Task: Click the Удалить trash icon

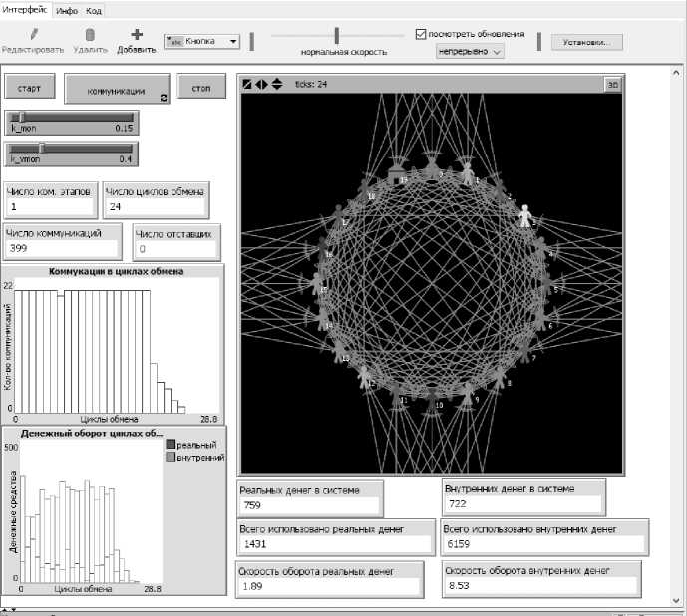Action: point(90,35)
